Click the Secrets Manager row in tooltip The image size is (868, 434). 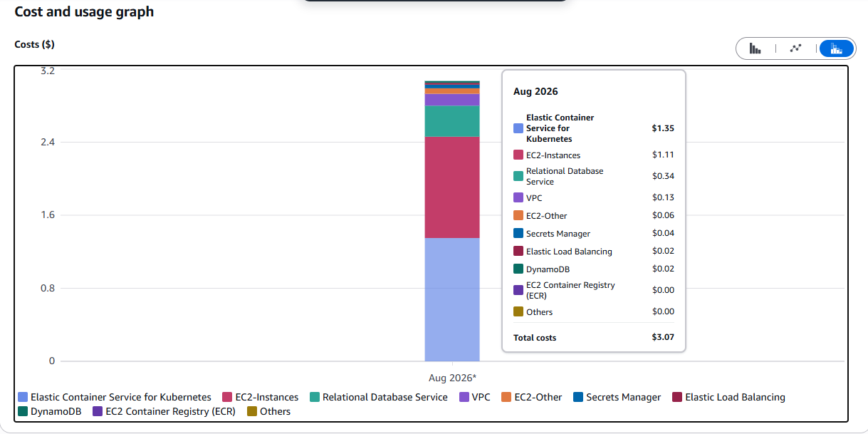594,233
